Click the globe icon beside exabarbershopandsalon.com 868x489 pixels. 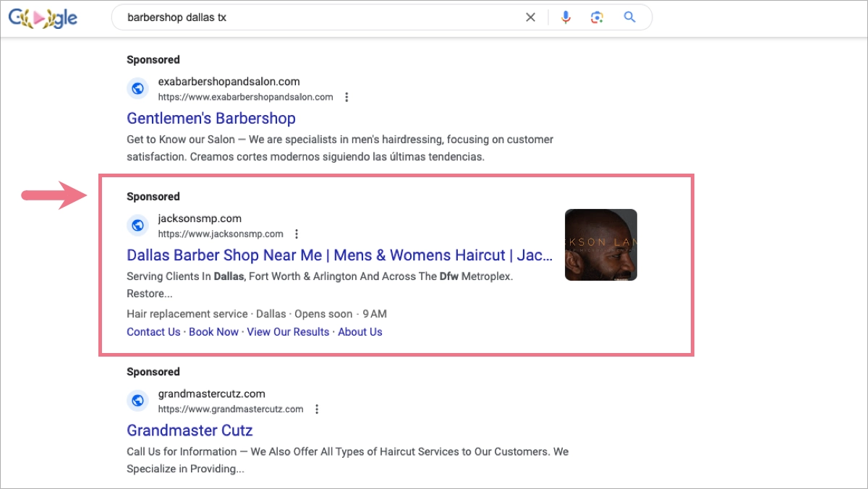(137, 89)
